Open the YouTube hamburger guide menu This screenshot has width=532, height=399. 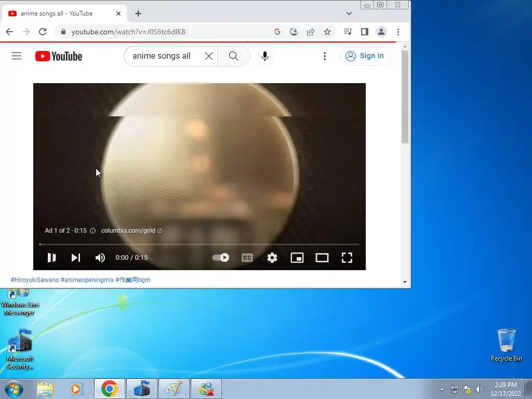click(17, 56)
